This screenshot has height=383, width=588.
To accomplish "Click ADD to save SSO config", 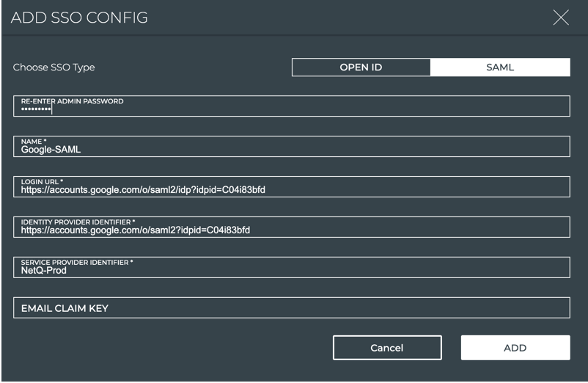I will click(515, 348).
